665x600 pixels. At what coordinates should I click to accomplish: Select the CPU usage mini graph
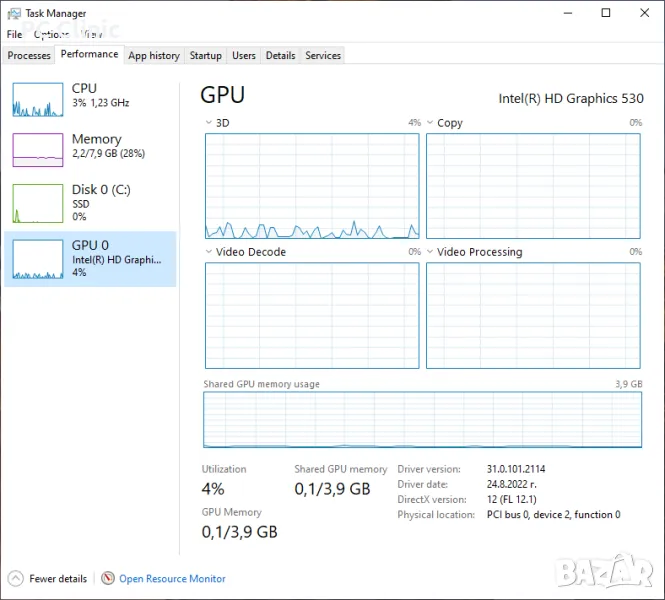tap(37, 100)
